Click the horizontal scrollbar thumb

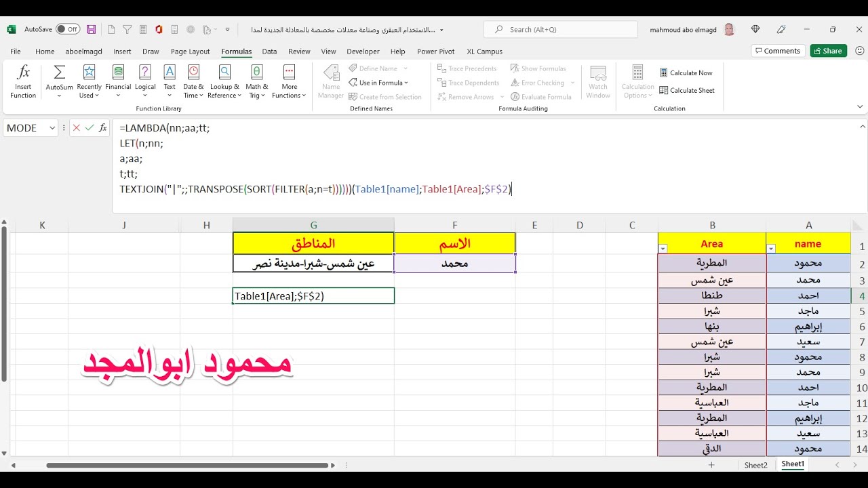point(188,465)
